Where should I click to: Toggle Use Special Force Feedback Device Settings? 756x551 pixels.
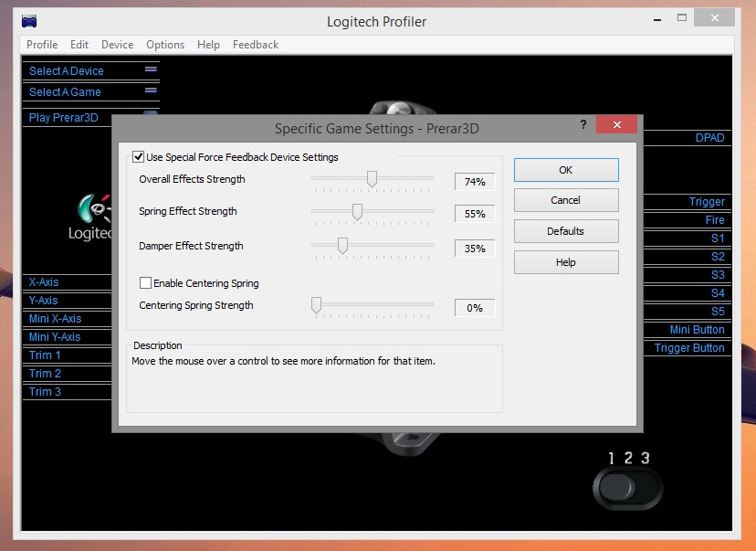tap(139, 156)
